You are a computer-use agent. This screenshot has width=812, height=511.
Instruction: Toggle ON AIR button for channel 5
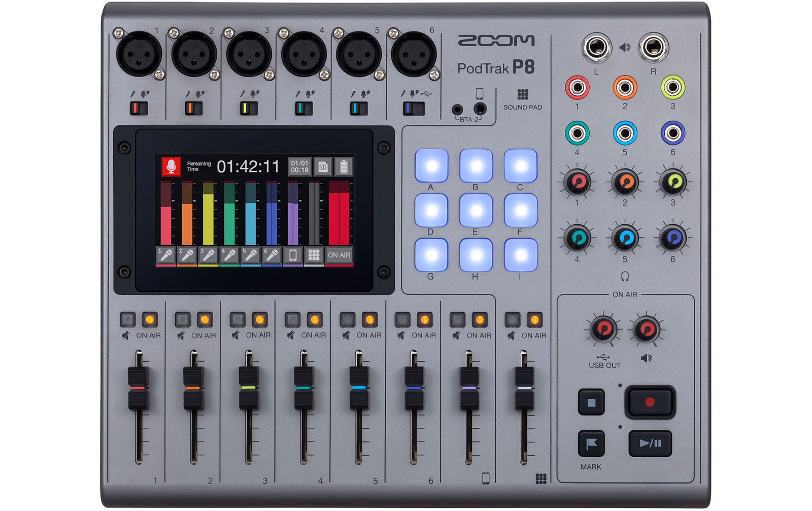tap(370, 320)
